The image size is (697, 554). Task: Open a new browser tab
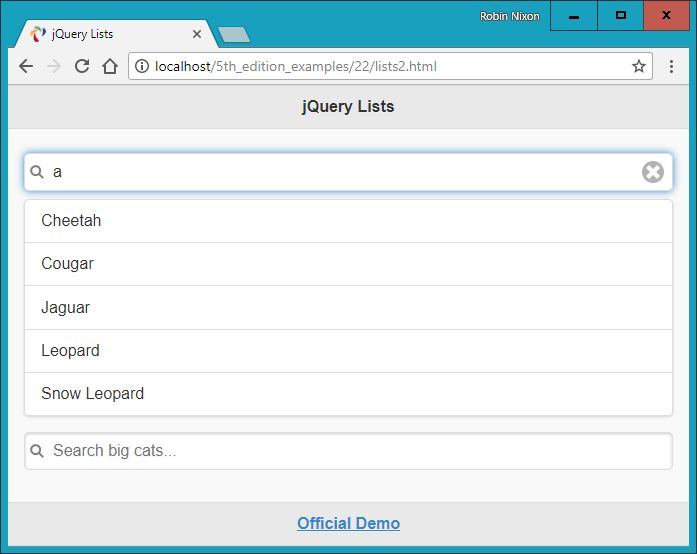234,34
